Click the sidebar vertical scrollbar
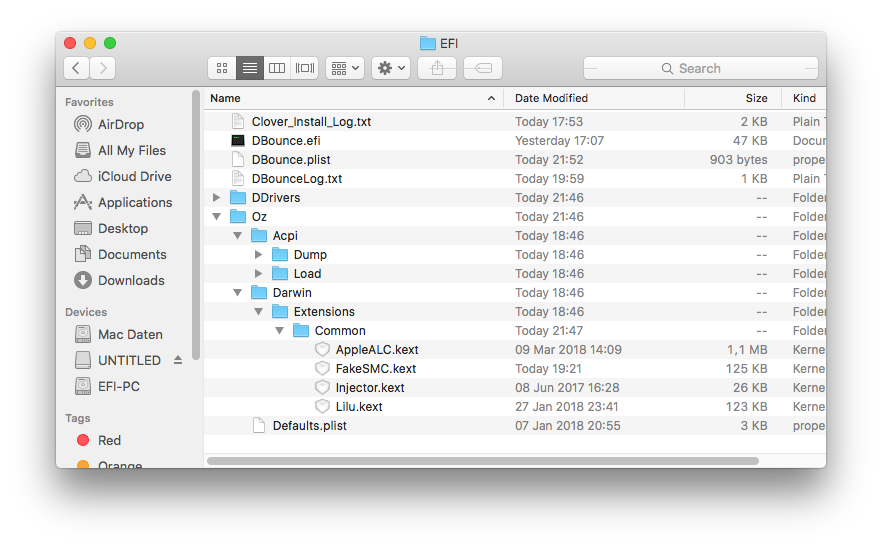The image size is (882, 548). 196,224
